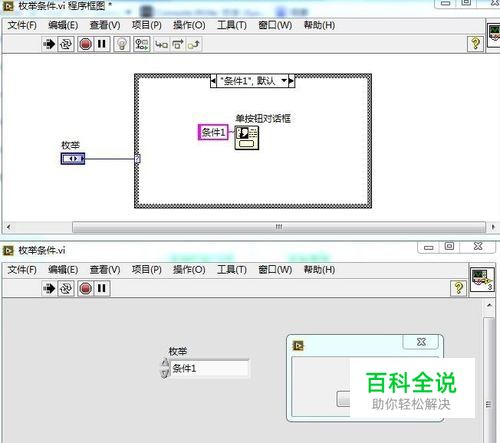Screen dimensions: 500x443
Task: Close the popup dialog box
Action: click(x=421, y=342)
